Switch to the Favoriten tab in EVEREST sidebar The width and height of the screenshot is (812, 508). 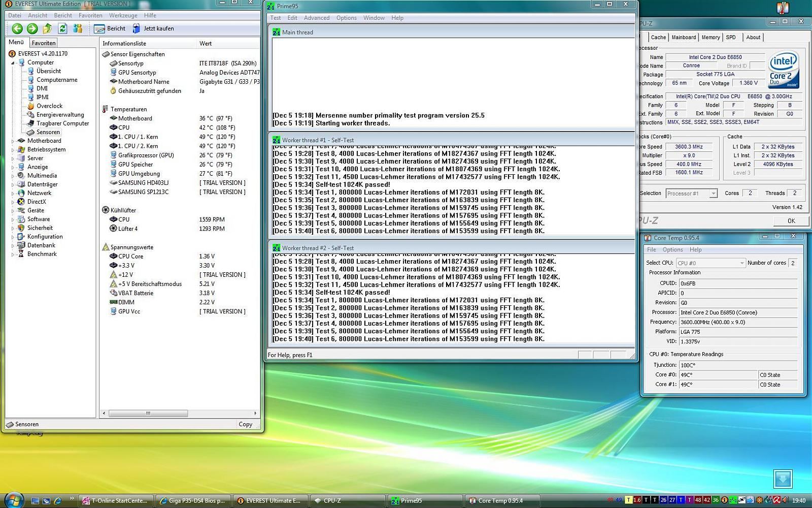point(44,43)
